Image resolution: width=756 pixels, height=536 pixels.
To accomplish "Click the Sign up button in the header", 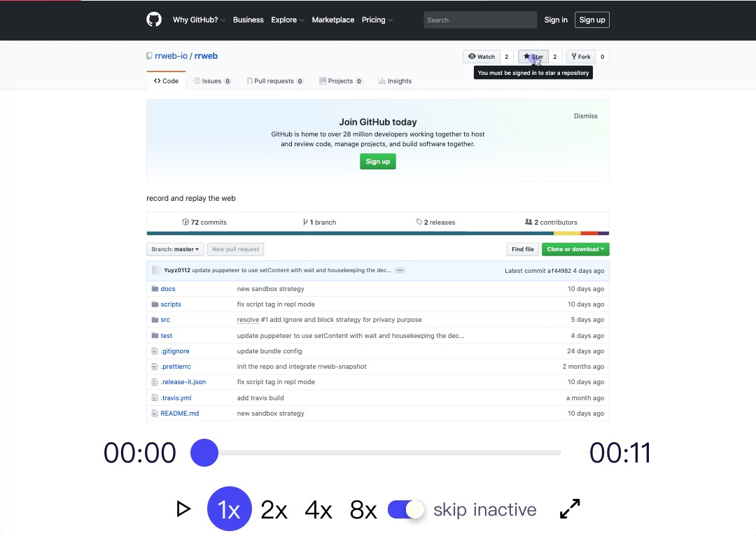I will pyautogui.click(x=592, y=20).
